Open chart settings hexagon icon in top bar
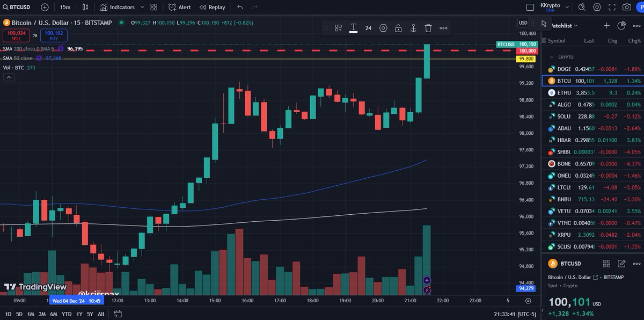Viewport: 644px width, 320px height. pyautogui.click(x=597, y=8)
